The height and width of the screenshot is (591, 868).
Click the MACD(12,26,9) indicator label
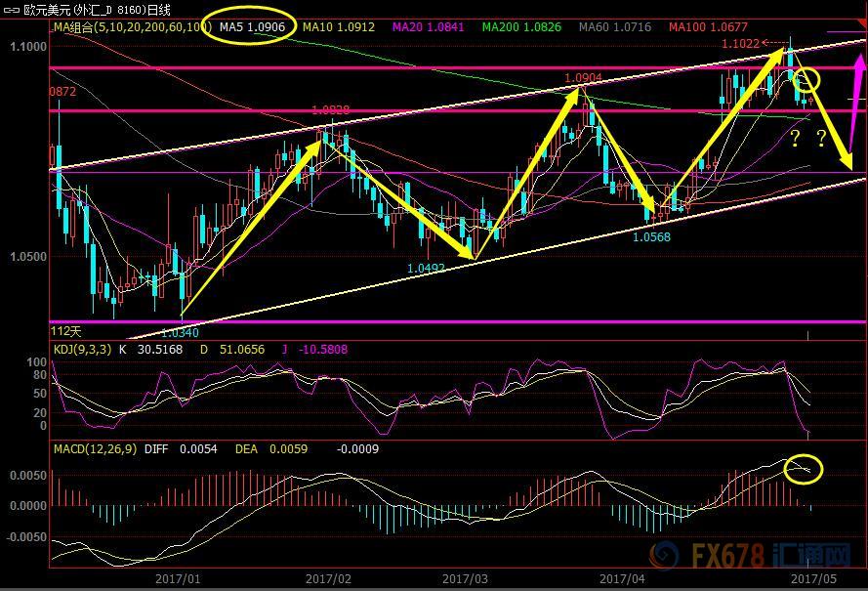(x=96, y=448)
